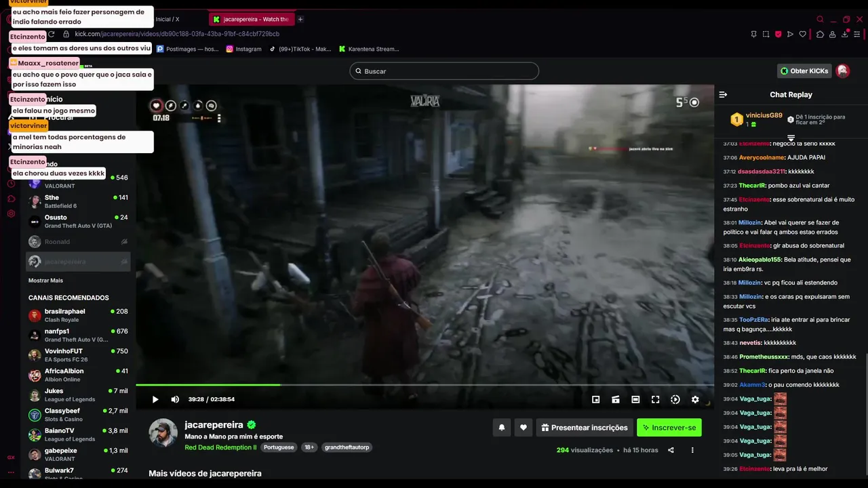Open the Jukes recommended channel
The height and width of the screenshot is (488, 868).
tap(78, 395)
